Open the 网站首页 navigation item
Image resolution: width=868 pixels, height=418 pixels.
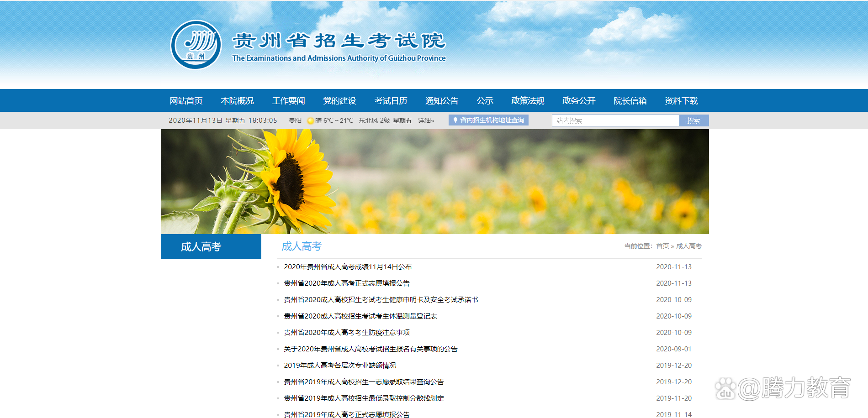186,100
